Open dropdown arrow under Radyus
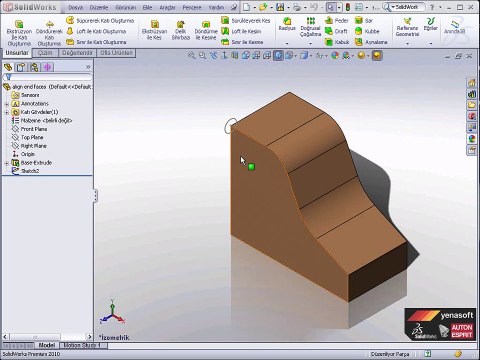Screen dimensions: 480x360 [x=287, y=44]
